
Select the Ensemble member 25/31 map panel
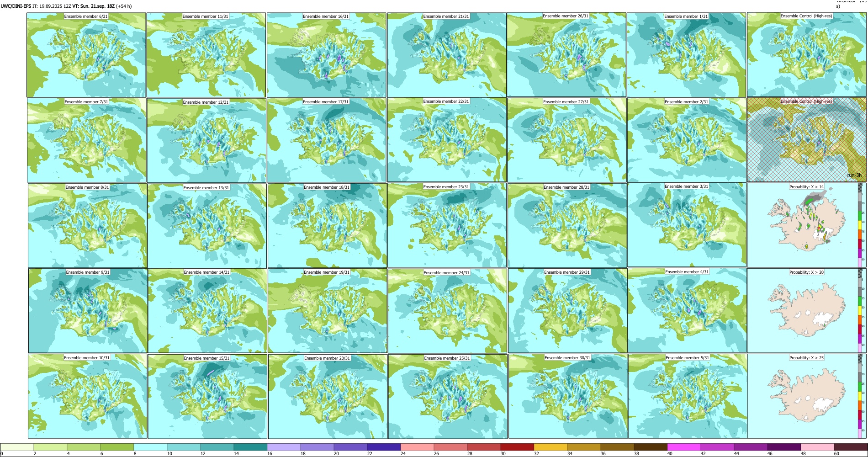(448, 397)
